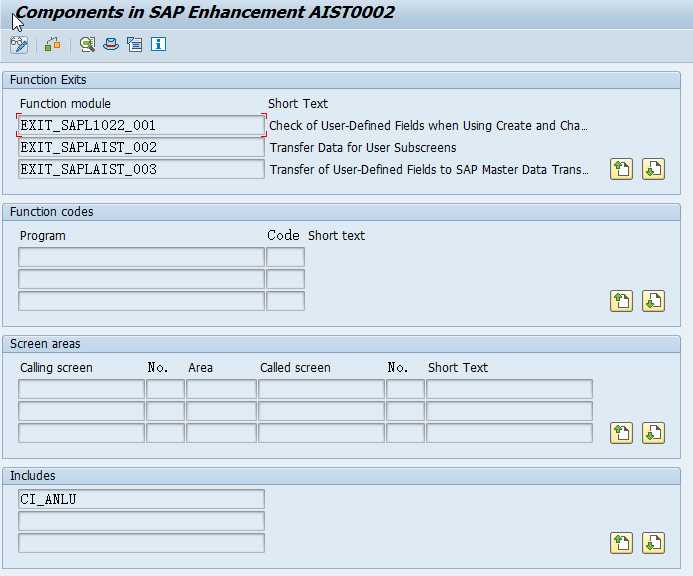Page up in the Screen areas section

[621, 433]
